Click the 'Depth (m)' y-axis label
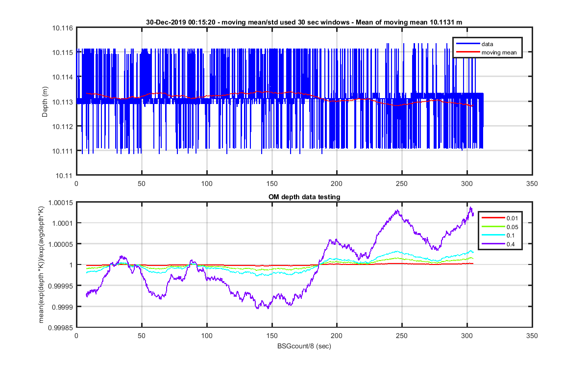The height and width of the screenshot is (368, 588). tap(45, 101)
